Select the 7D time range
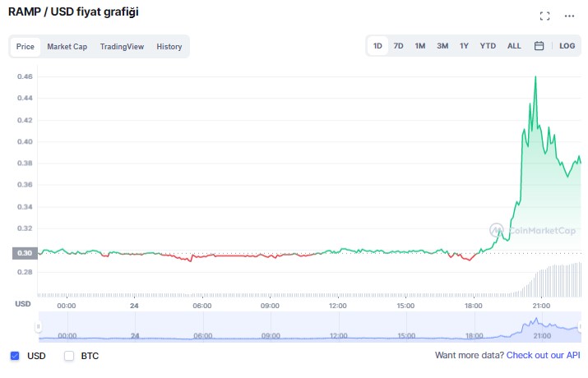 (398, 46)
